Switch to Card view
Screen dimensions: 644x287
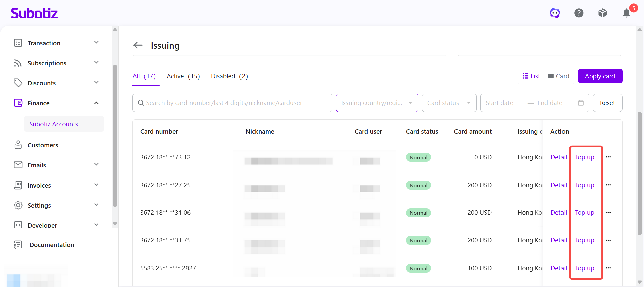pyautogui.click(x=558, y=76)
